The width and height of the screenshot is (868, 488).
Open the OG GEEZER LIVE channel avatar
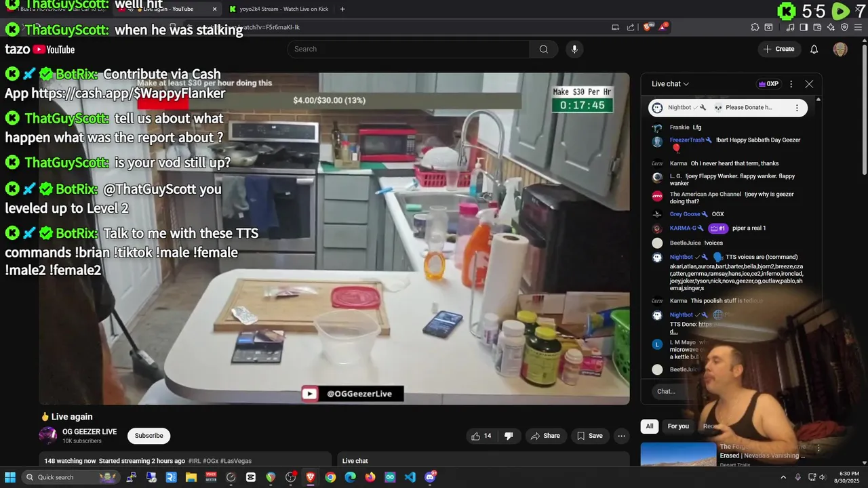(48, 436)
